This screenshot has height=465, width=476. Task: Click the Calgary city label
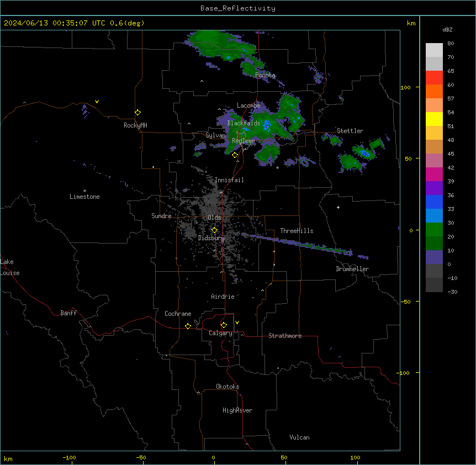[x=221, y=333]
